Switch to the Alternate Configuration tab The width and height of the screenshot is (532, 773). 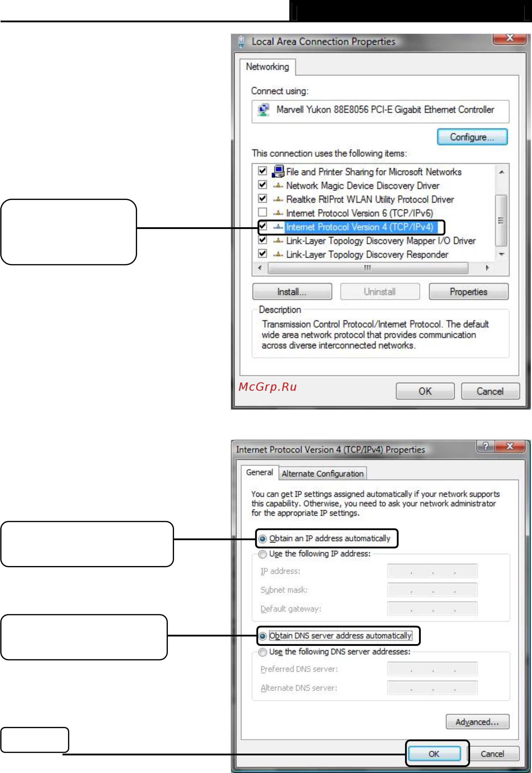click(x=322, y=474)
